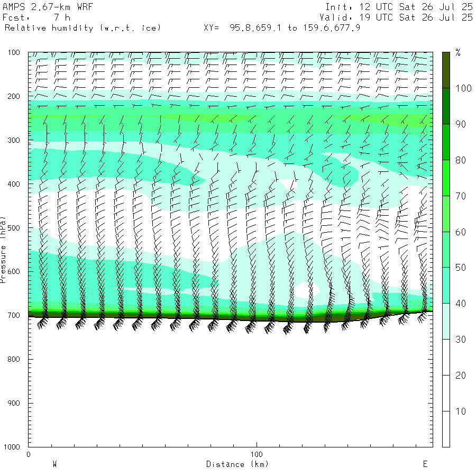476x476 pixels.
Task: Click the colorbar label 40
Action: 461,304
